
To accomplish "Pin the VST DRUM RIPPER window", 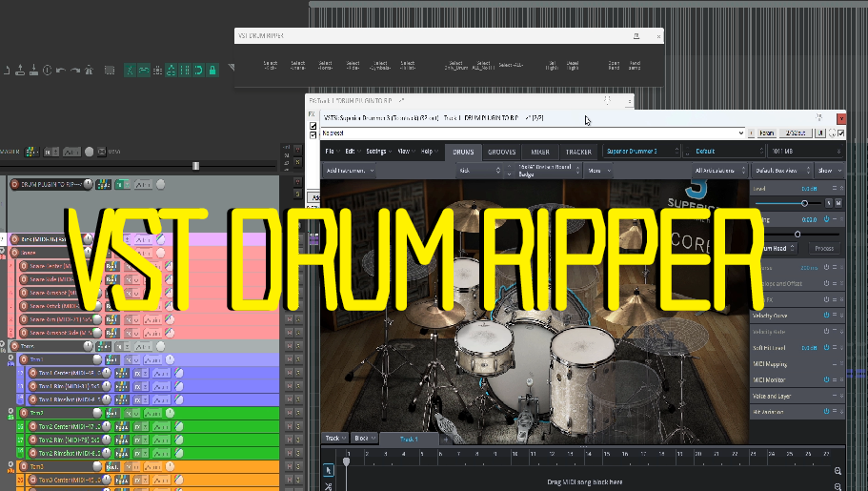I will pos(636,36).
